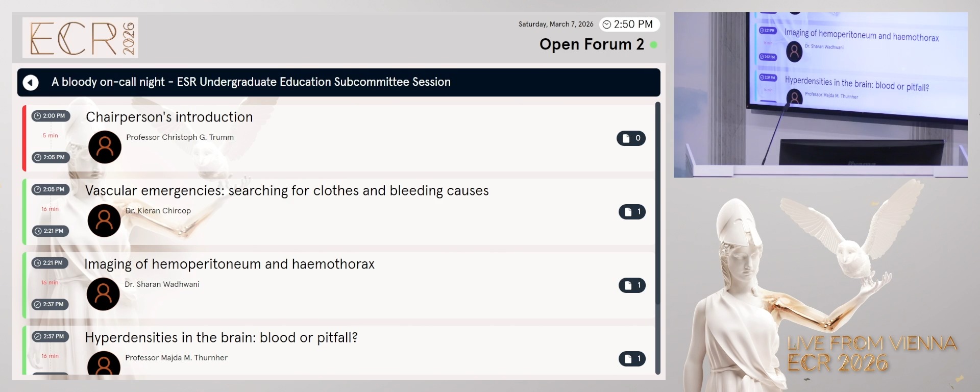The image size is (980, 392).
Task: Click the 2:37 PM badge on the Hyperdensities talk
Action: pos(50,336)
